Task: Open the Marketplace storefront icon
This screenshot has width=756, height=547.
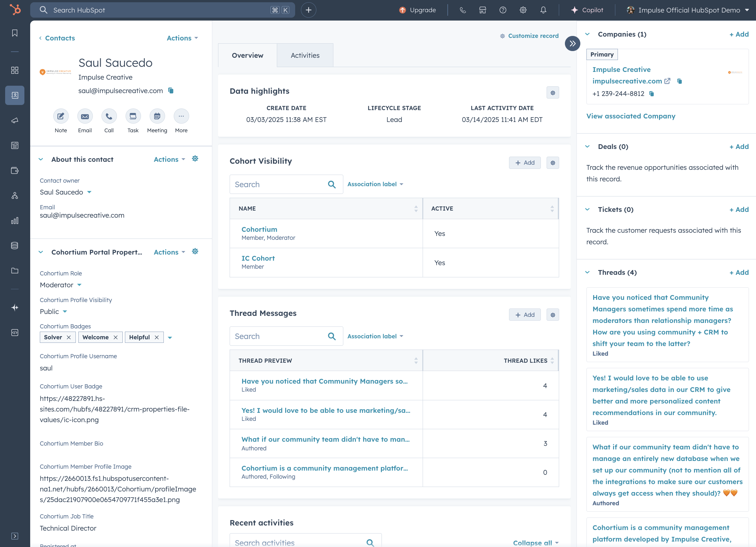Action: click(x=483, y=10)
